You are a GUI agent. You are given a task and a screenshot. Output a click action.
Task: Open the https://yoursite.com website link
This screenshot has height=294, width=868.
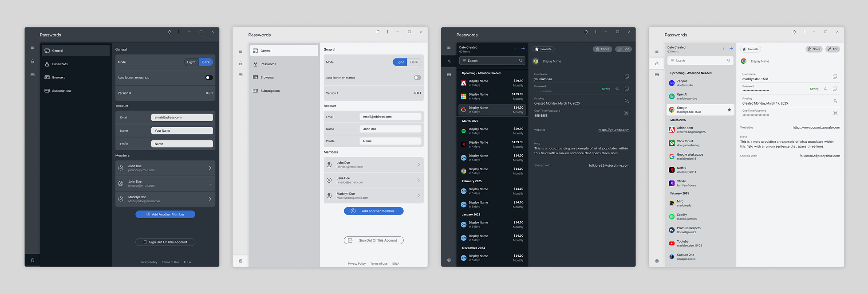click(613, 130)
